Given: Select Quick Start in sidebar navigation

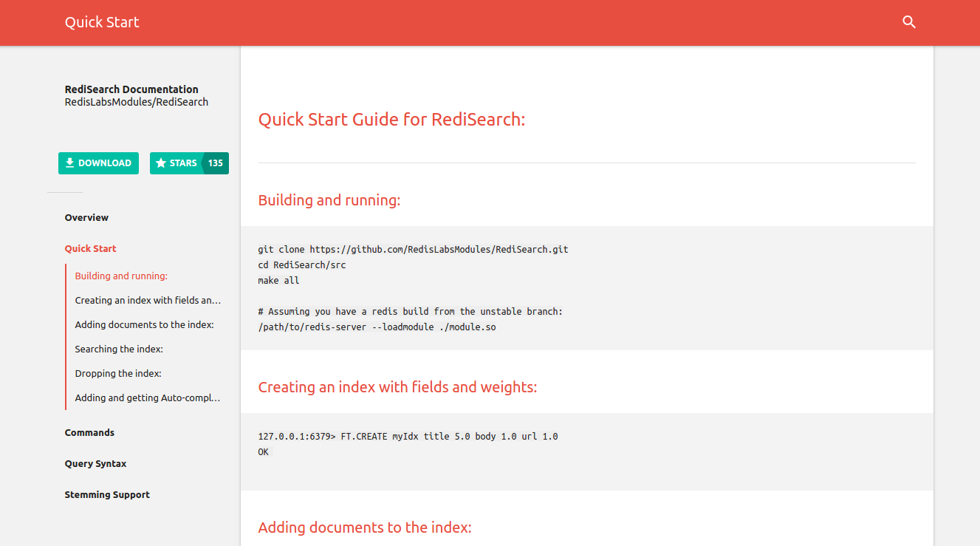Looking at the screenshot, I should coord(90,249).
